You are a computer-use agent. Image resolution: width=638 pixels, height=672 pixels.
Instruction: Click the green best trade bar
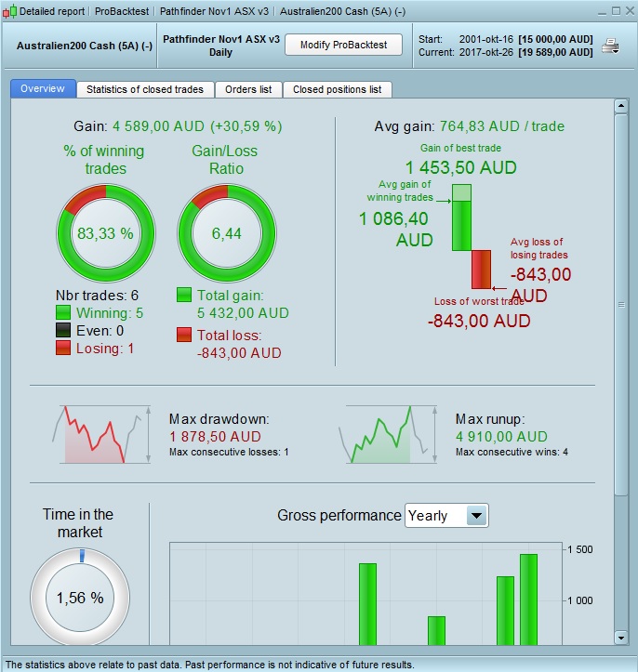(x=462, y=217)
